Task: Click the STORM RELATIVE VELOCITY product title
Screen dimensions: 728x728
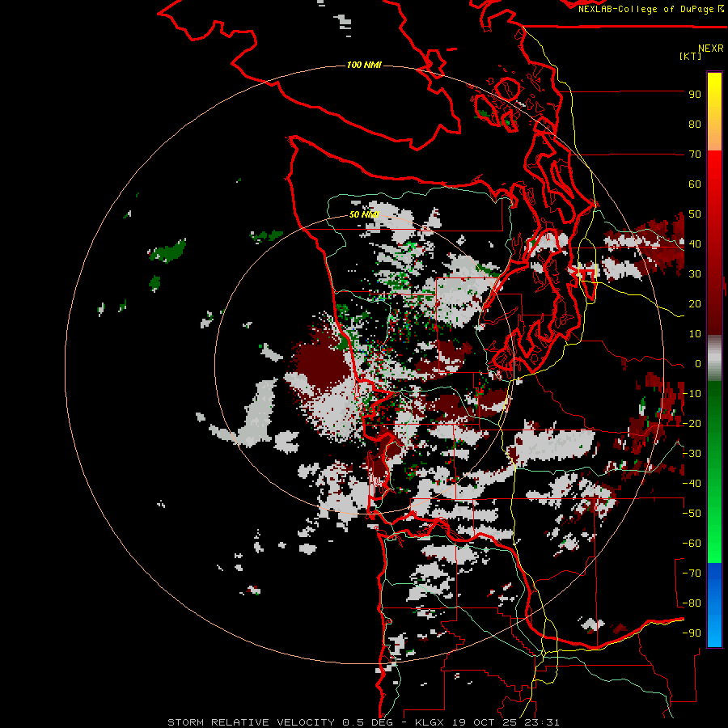Action: point(251,722)
